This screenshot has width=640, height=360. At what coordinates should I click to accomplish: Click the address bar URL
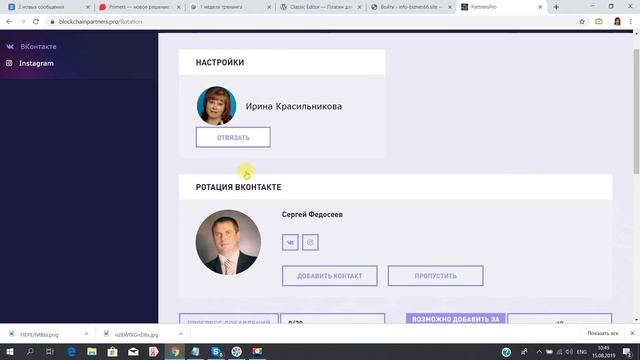tap(100, 22)
